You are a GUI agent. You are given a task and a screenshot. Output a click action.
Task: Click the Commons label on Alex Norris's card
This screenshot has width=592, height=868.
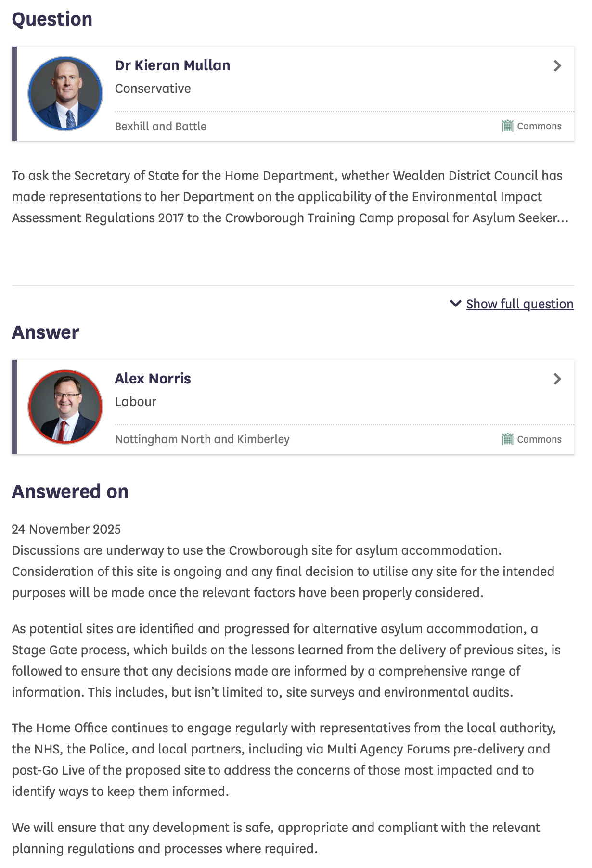(x=539, y=439)
